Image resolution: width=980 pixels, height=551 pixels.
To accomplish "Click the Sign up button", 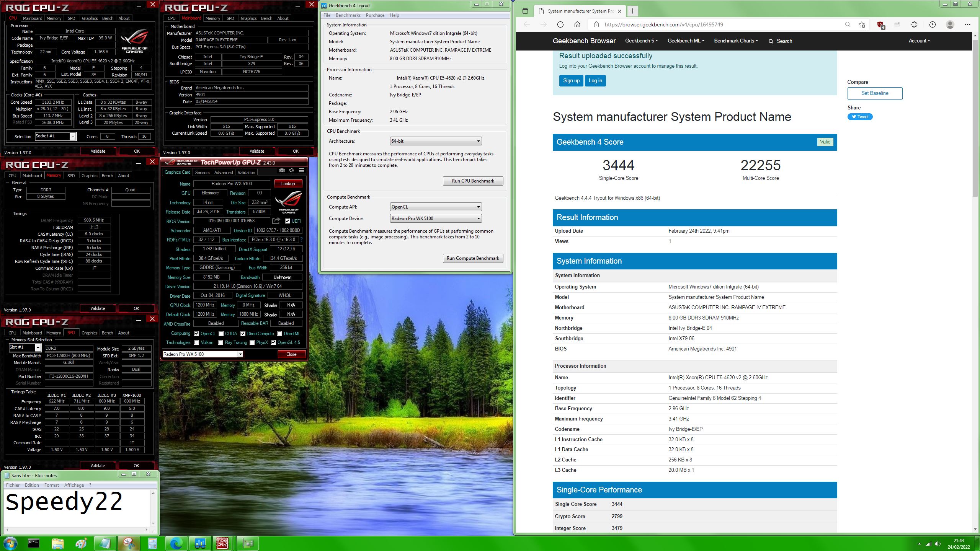I will click(x=571, y=81).
